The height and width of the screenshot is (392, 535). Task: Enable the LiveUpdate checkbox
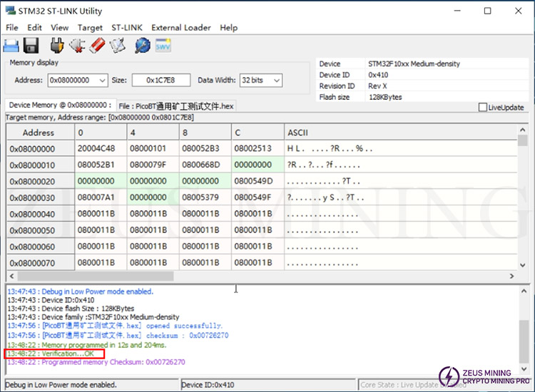(x=484, y=108)
